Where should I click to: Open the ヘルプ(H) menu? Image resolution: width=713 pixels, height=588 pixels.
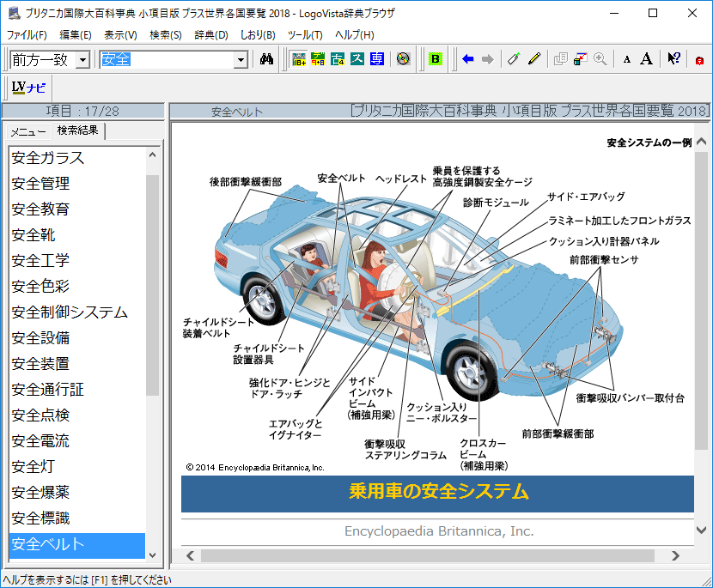pos(355,35)
